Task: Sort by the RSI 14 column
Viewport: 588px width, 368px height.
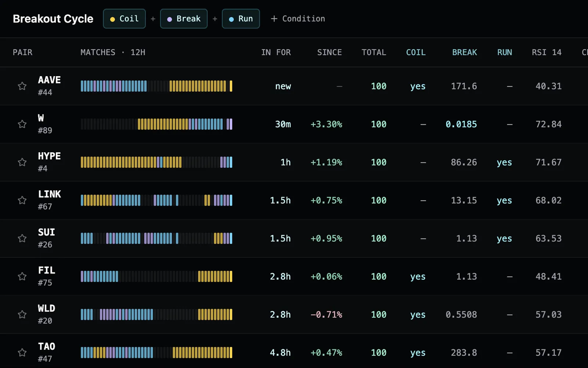Action: click(x=546, y=52)
